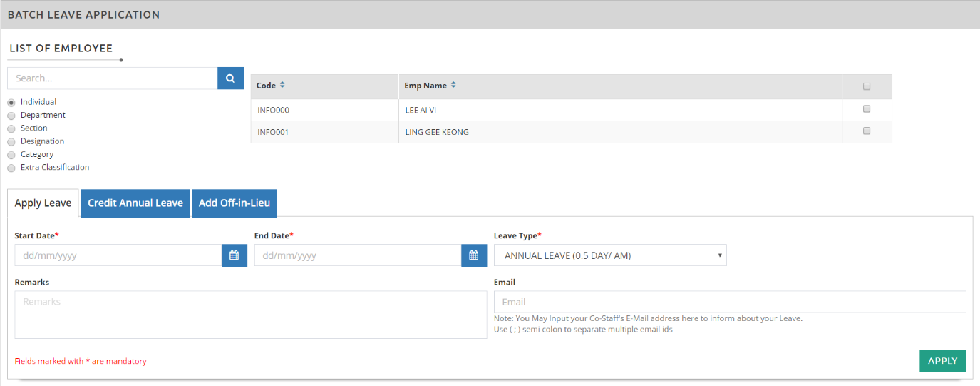The width and height of the screenshot is (980, 386).
Task: Open the End Date calendar picker icon
Action: click(474, 255)
